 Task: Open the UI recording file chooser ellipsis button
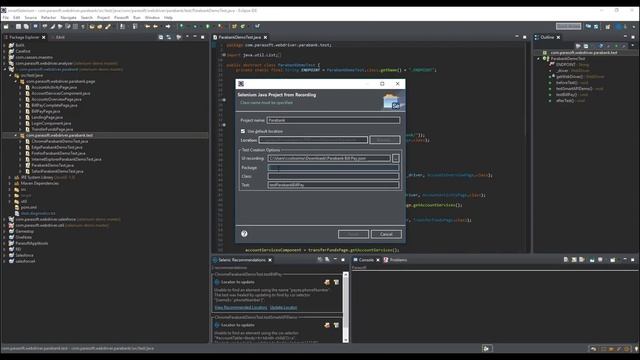click(396, 158)
